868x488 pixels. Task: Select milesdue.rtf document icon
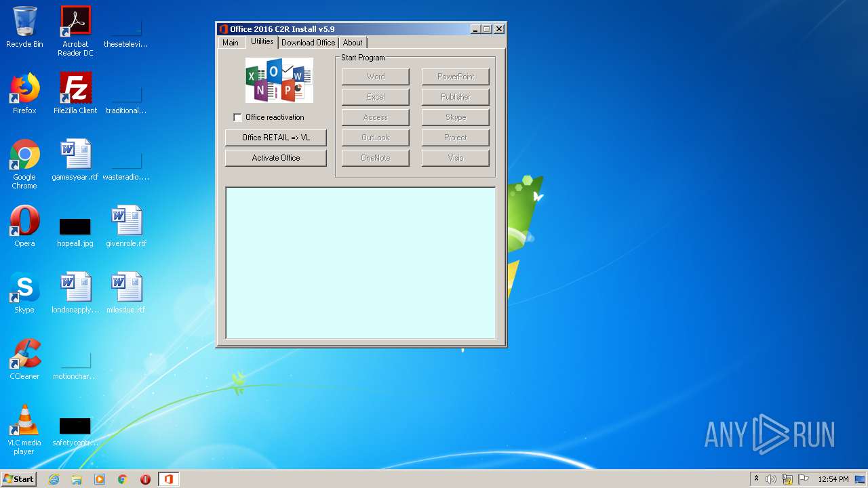126,293
